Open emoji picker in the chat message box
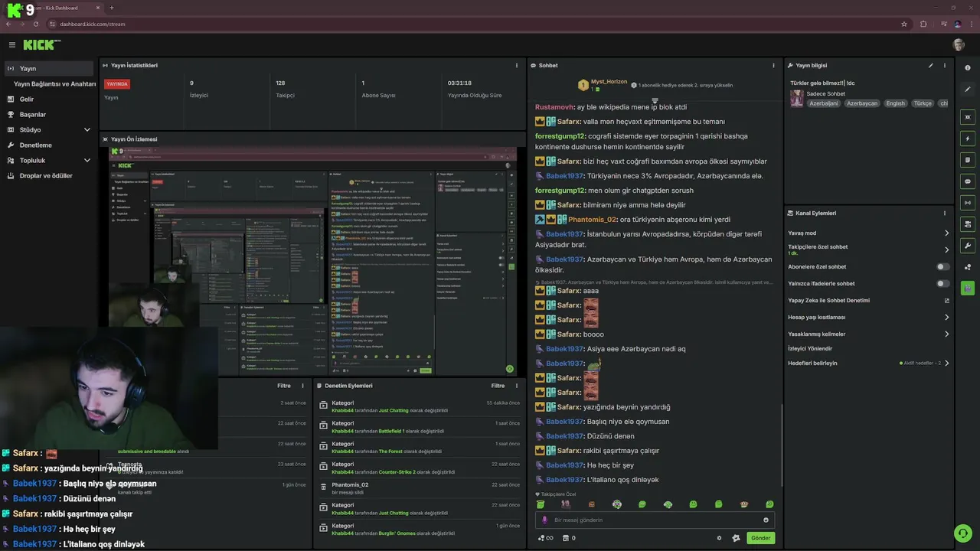980x551 pixels. point(766,520)
